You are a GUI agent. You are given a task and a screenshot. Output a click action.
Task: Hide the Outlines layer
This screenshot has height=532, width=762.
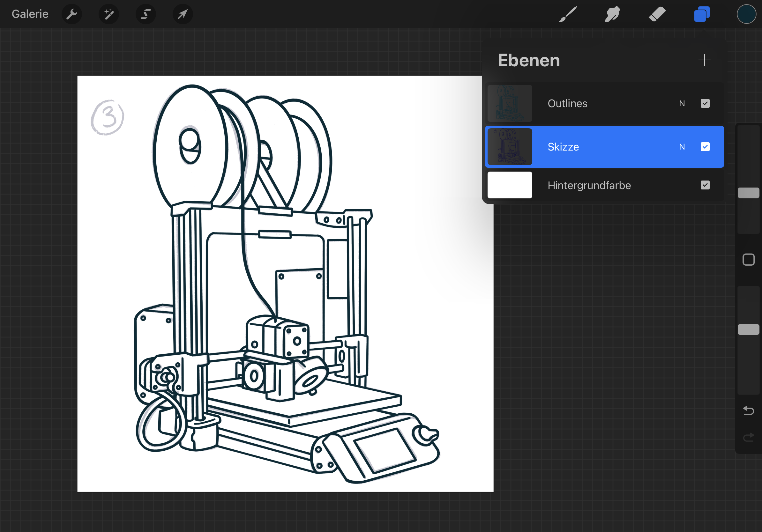(x=705, y=103)
